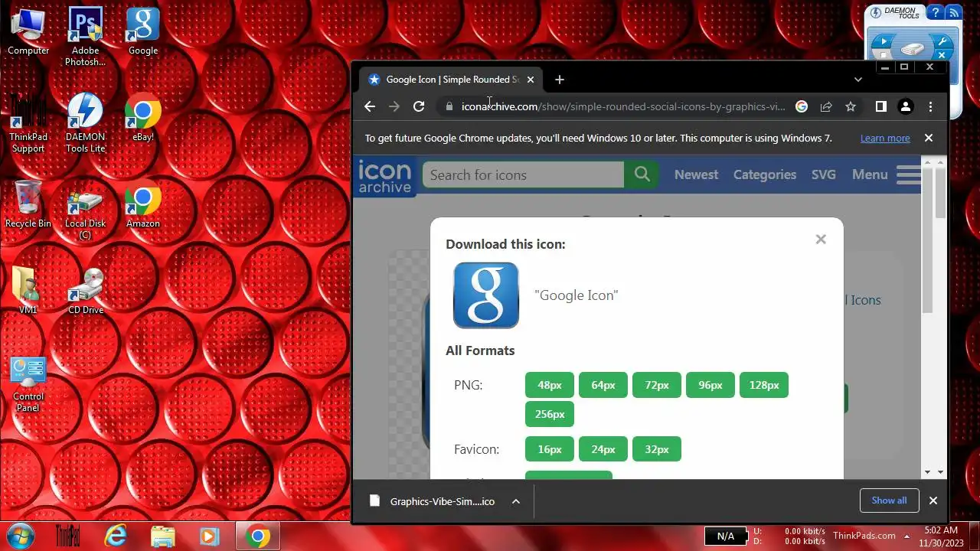This screenshot has height=551, width=980.
Task: Focus the Search for icons field
Action: point(523,174)
